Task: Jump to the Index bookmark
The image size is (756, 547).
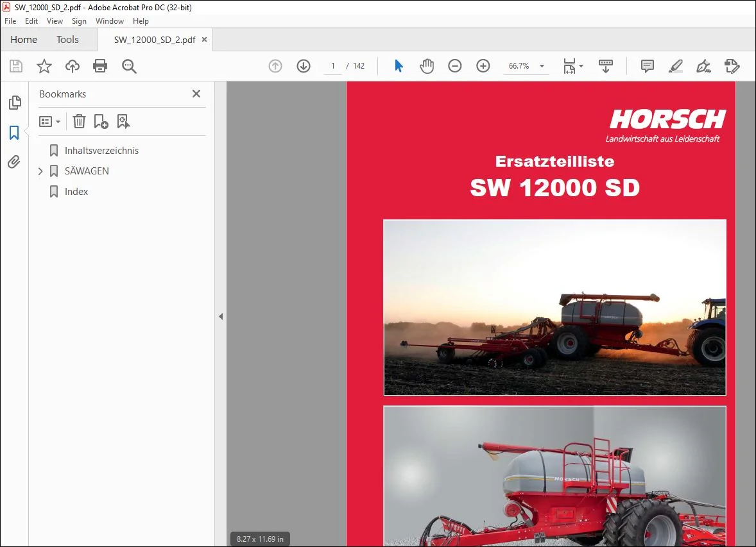Action: pos(76,192)
